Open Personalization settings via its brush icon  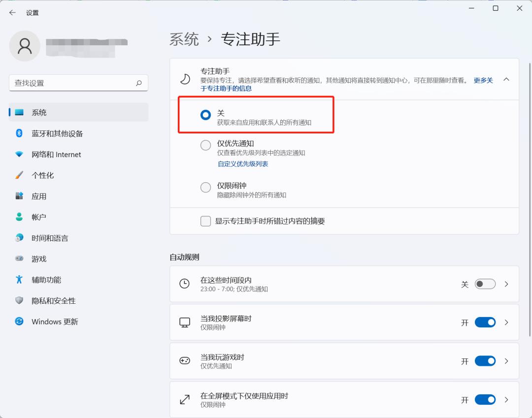[x=19, y=175]
